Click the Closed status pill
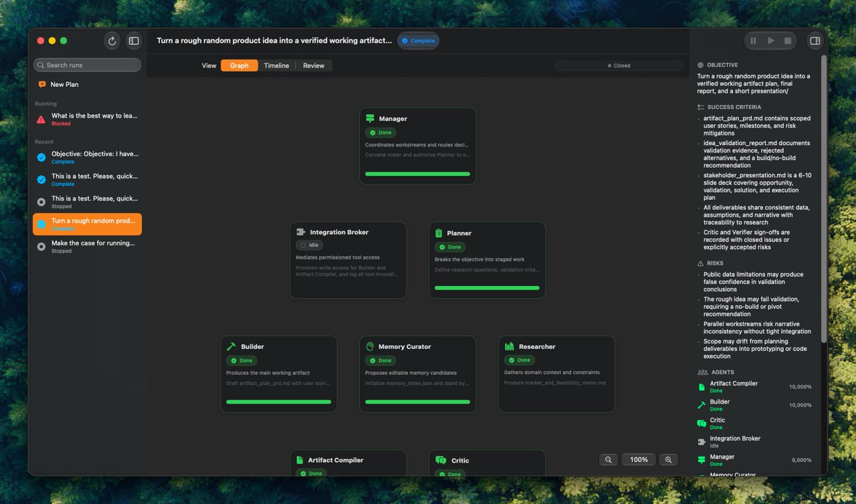Image resolution: width=856 pixels, height=504 pixels. [x=619, y=66]
